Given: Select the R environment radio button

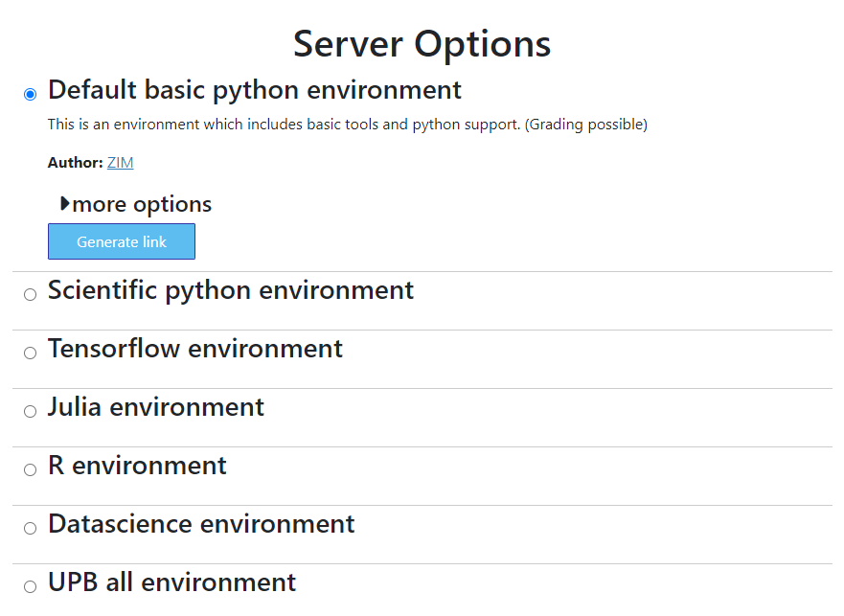Looking at the screenshot, I should pyautogui.click(x=30, y=469).
